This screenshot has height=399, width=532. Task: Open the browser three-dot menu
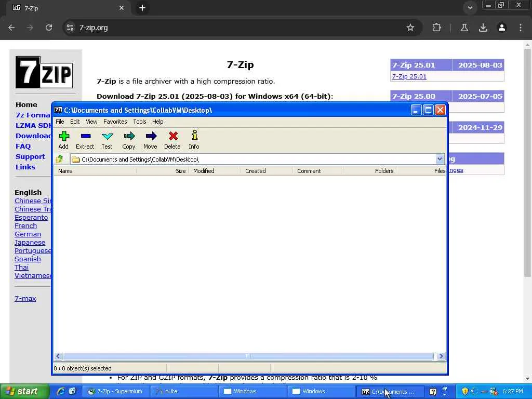click(521, 28)
